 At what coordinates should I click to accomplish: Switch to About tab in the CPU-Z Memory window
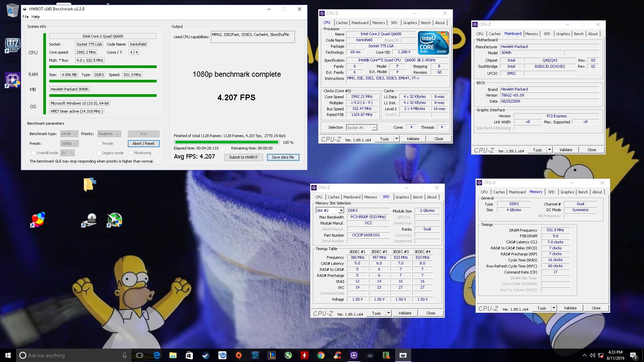tap(597, 192)
